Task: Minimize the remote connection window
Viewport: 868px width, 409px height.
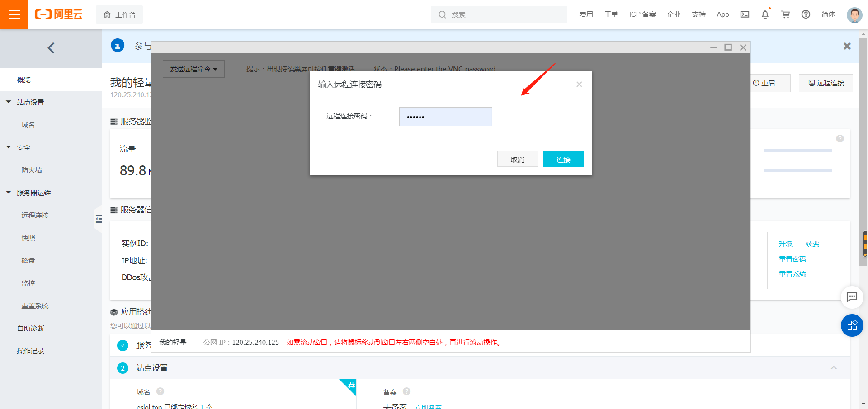Action: [x=713, y=47]
